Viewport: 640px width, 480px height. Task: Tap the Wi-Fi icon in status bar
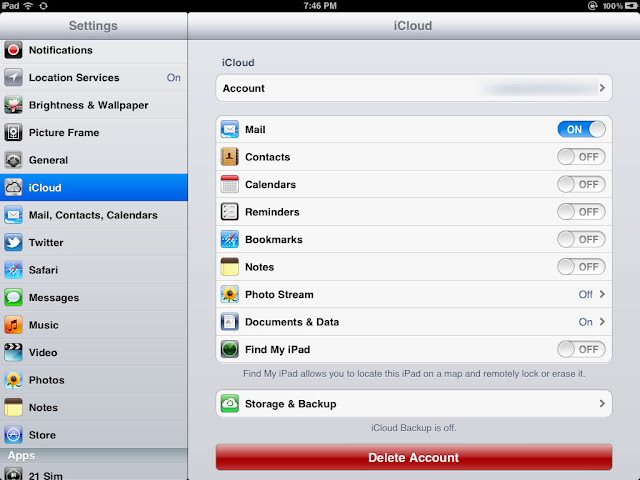pos(28,6)
